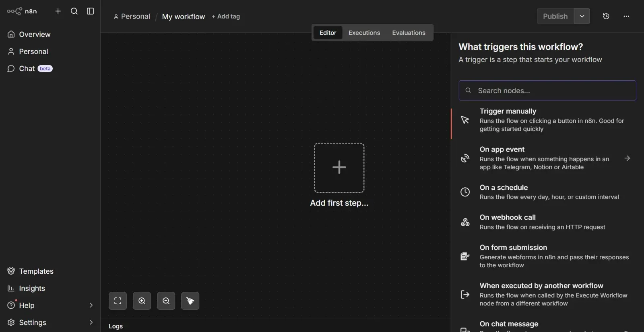The image size is (644, 332).
Task: Switch to the Evaluations tab
Action: [x=409, y=33]
